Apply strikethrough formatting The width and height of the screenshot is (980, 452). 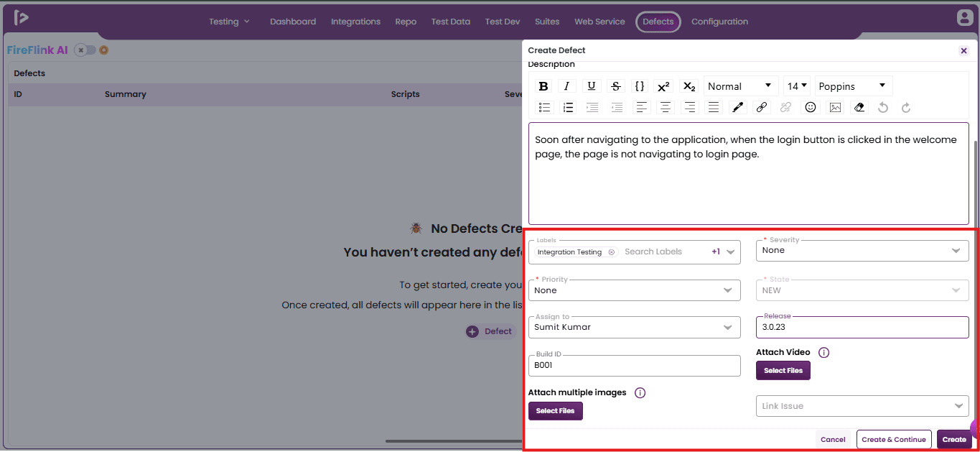[x=616, y=86]
